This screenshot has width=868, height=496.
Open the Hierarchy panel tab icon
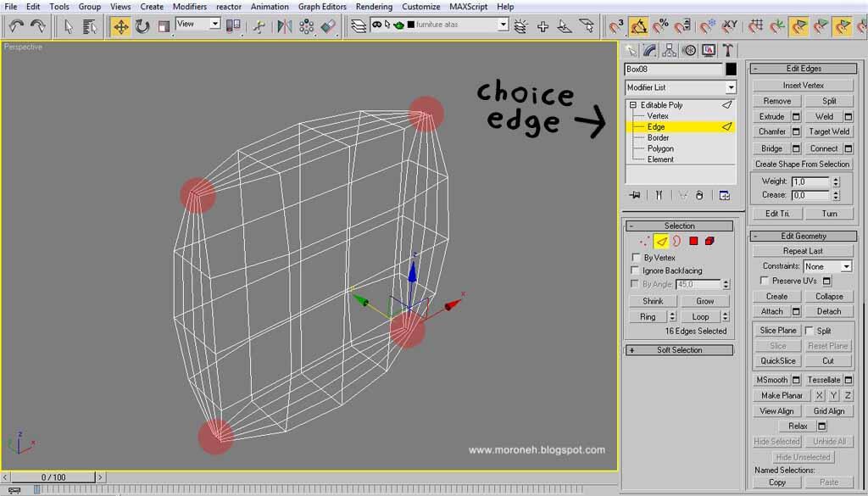coord(670,51)
